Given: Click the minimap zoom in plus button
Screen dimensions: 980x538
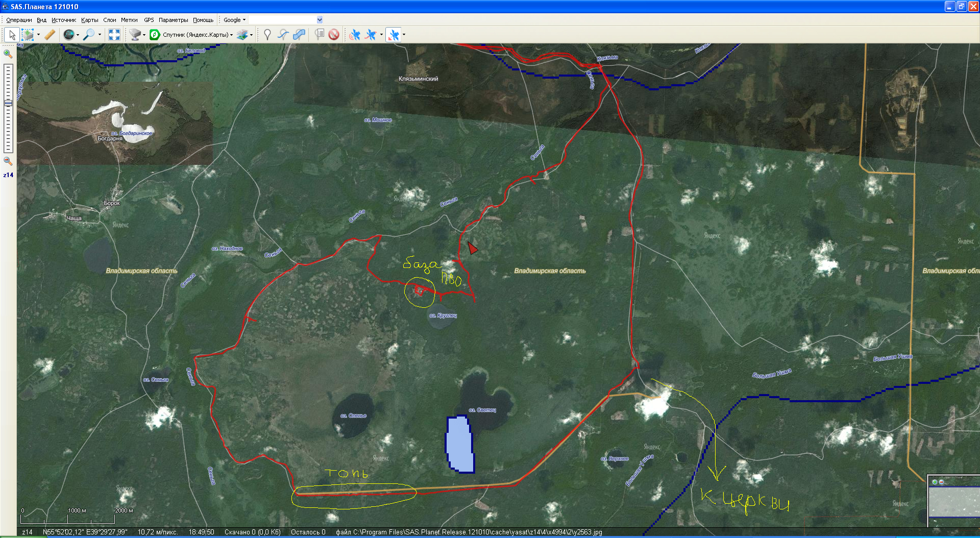Looking at the screenshot, I should coord(935,482).
